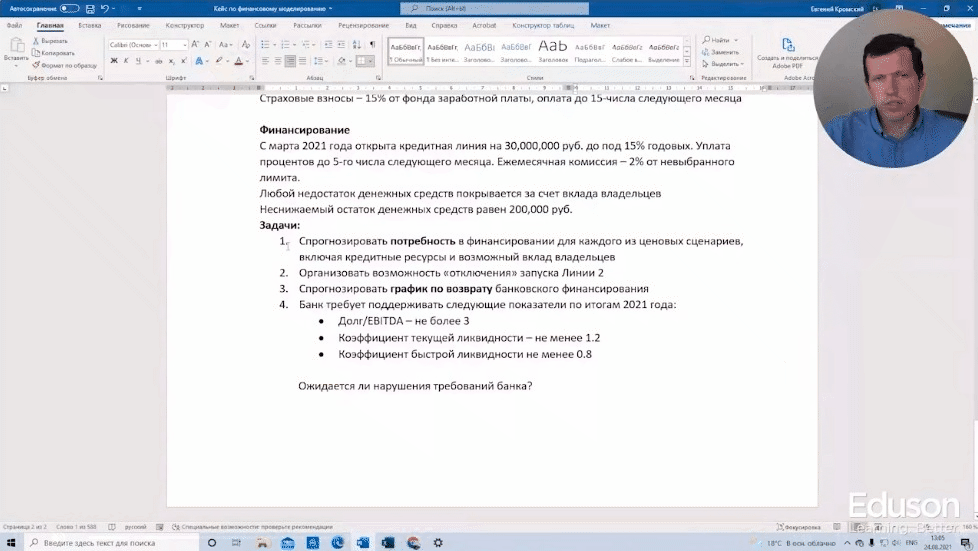Click the Text Effects blue A icon
This screenshot has width=978, height=551.
point(199,61)
